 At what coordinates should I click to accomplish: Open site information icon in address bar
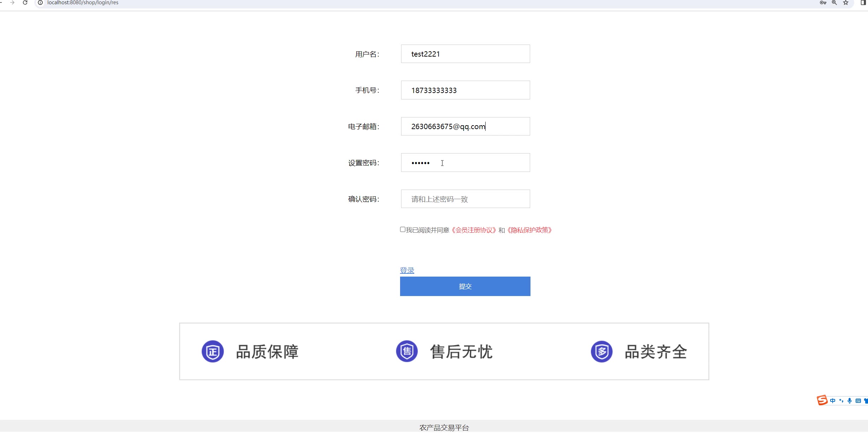pyautogui.click(x=40, y=2)
